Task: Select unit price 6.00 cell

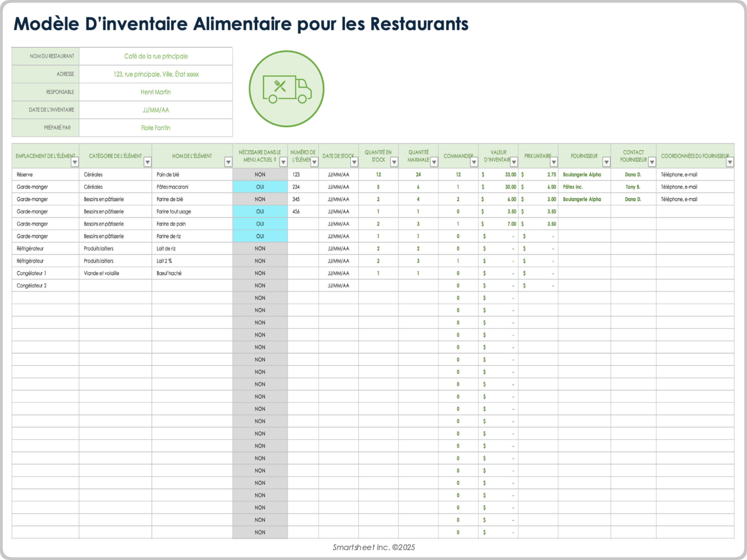Action: click(538, 187)
